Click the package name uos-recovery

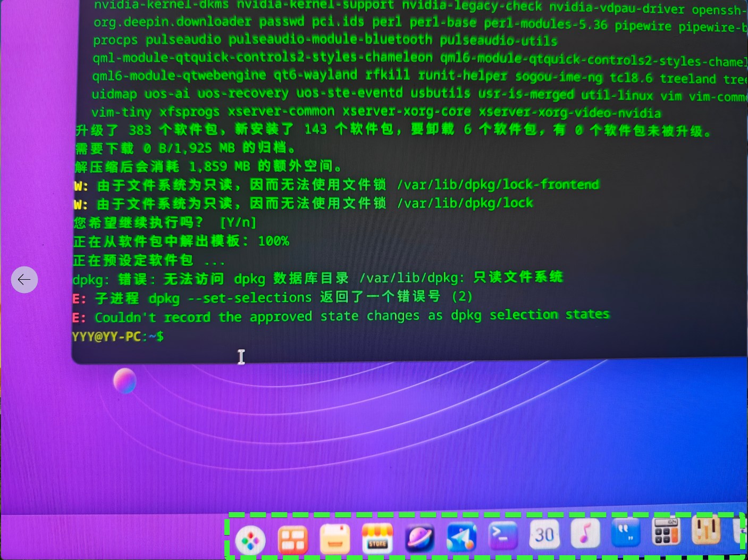pyautogui.click(x=243, y=94)
